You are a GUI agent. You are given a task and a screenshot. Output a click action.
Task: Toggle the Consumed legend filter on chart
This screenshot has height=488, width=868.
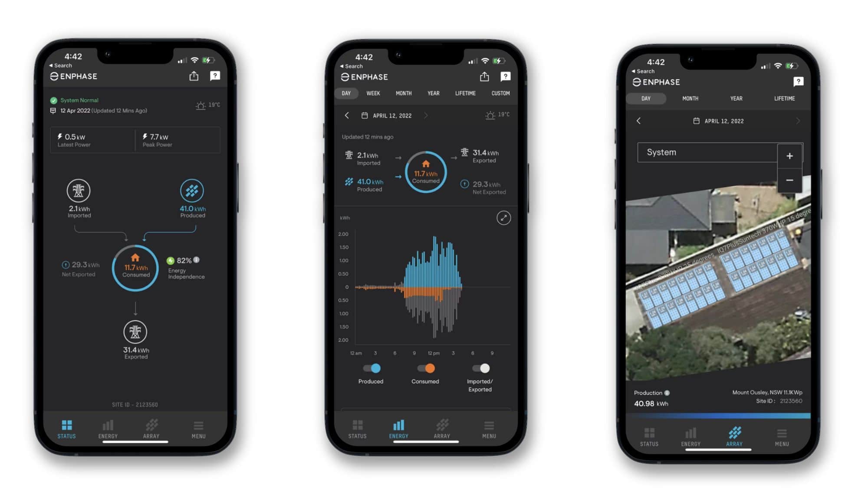point(425,368)
